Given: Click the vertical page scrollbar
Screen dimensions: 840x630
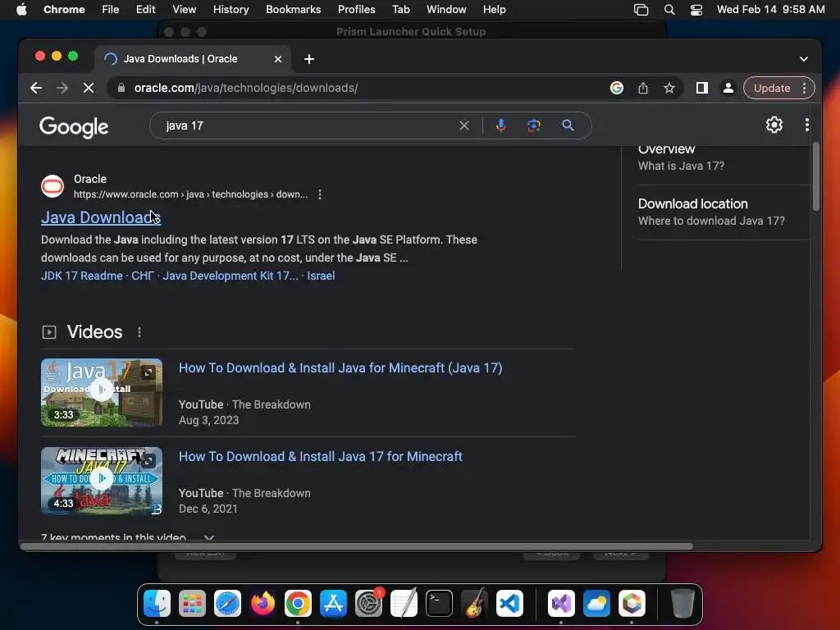Looking at the screenshot, I should point(816,177).
